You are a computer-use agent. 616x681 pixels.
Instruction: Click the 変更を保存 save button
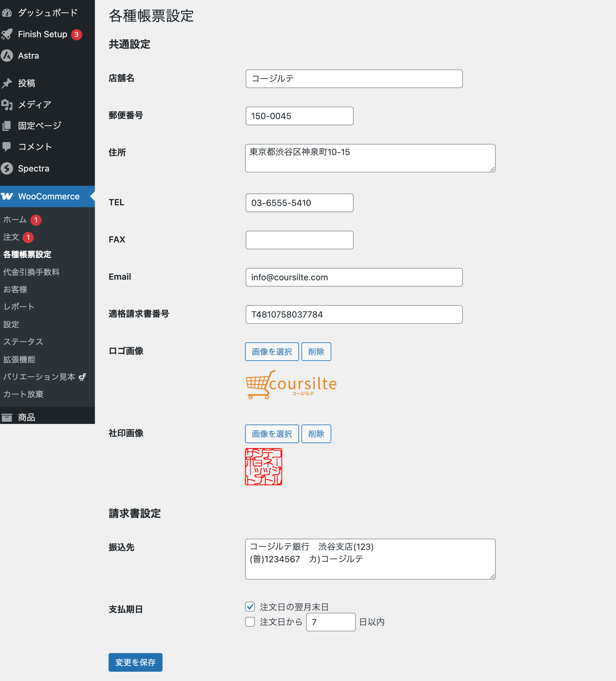pyautogui.click(x=135, y=662)
